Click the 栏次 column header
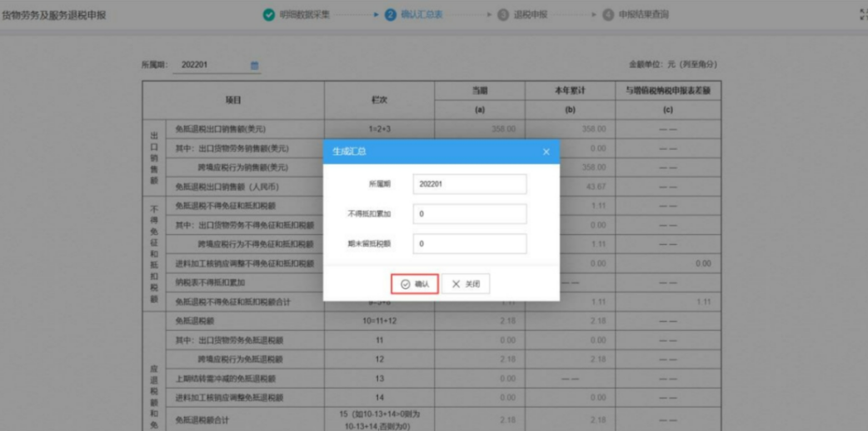Viewport: 868px width, 431px height. click(x=379, y=100)
